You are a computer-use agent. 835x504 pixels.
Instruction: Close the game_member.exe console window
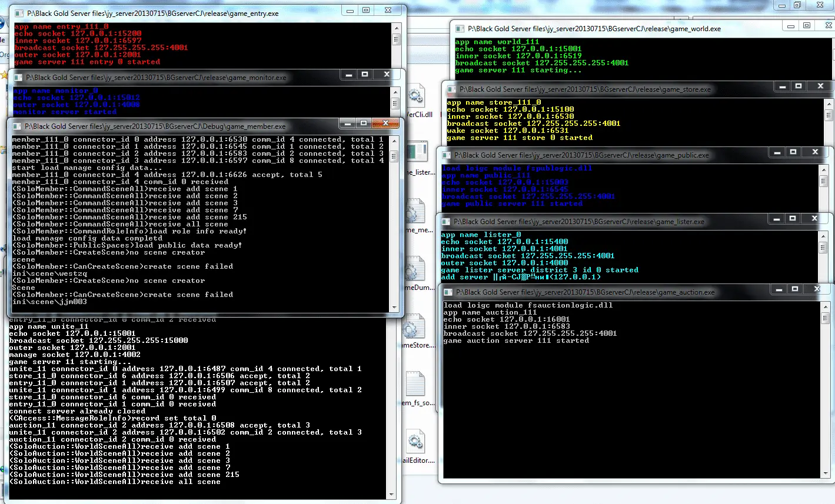tap(387, 123)
